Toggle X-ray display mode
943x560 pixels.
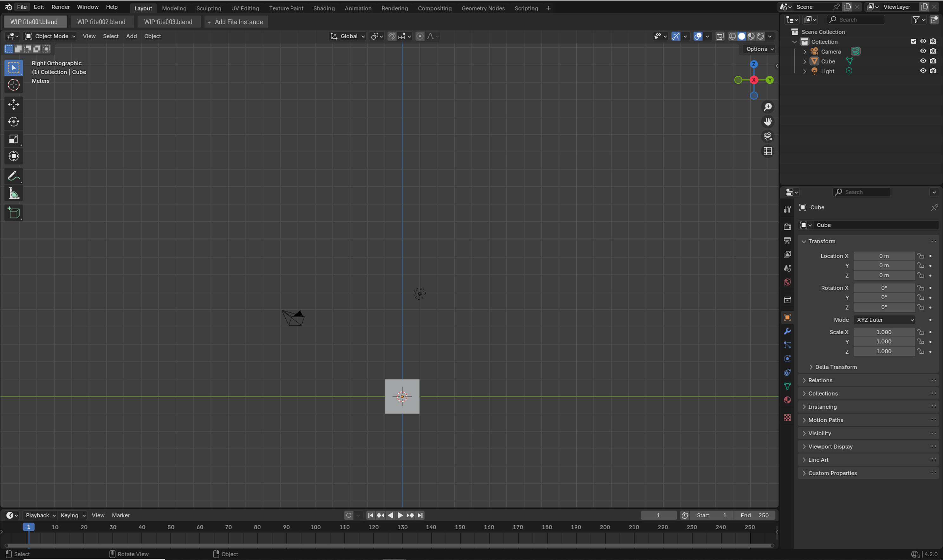719,36
